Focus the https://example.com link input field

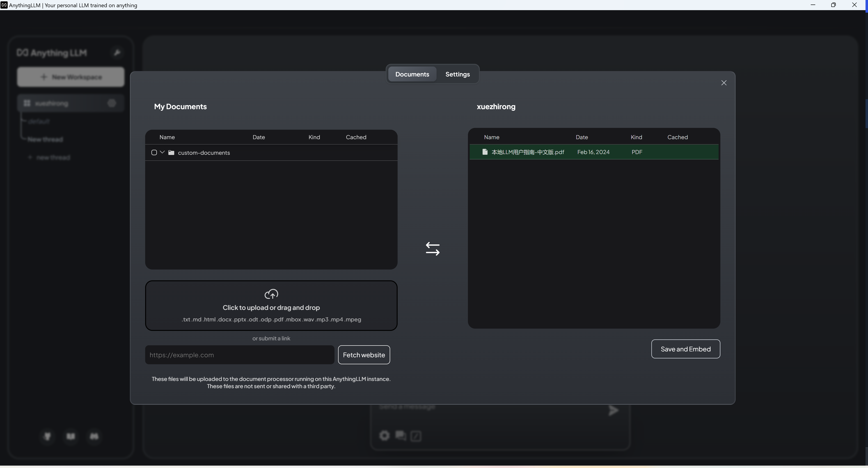(x=240, y=355)
